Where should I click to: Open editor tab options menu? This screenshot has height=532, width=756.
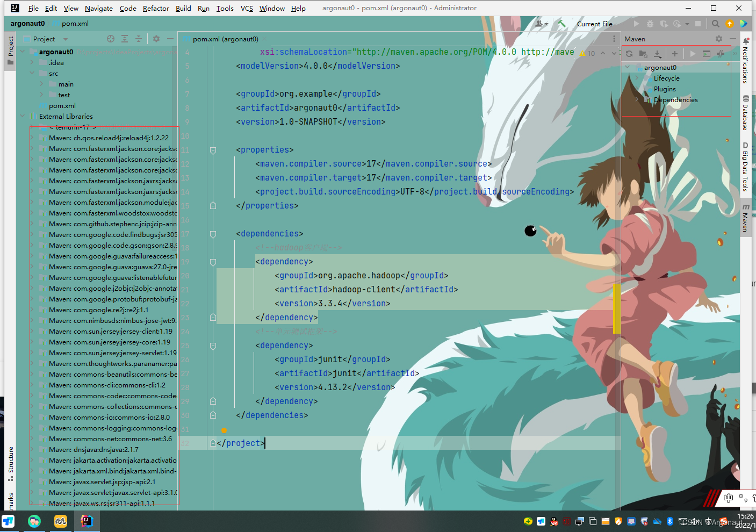614,39
